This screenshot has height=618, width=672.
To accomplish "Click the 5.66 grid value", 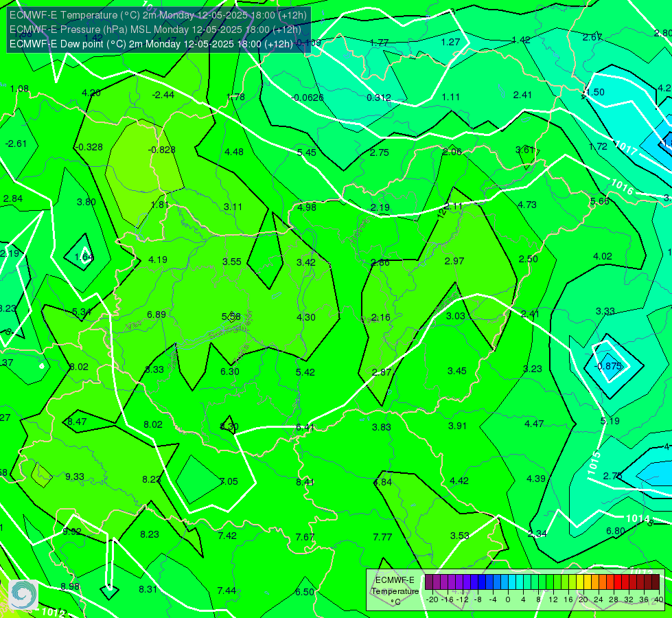I will 599,202.
